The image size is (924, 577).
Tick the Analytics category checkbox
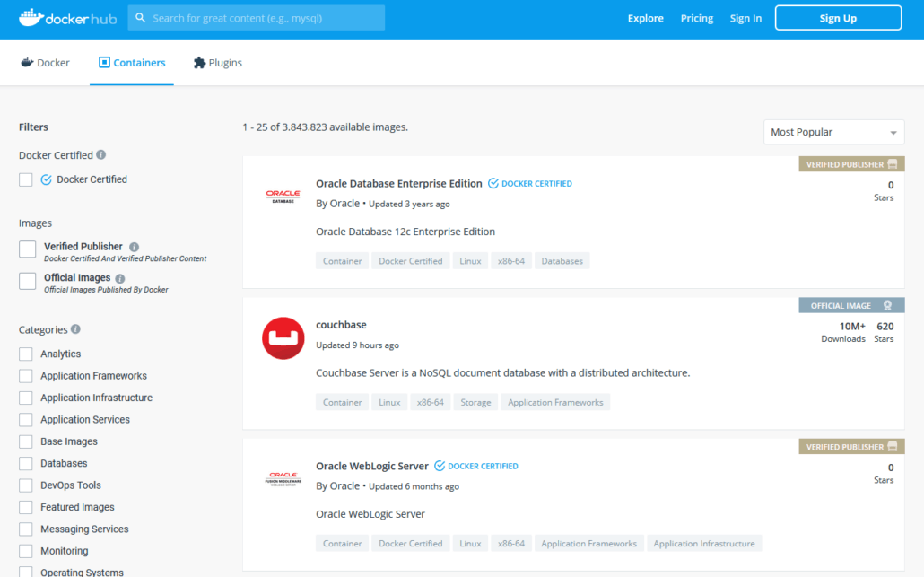(x=26, y=354)
